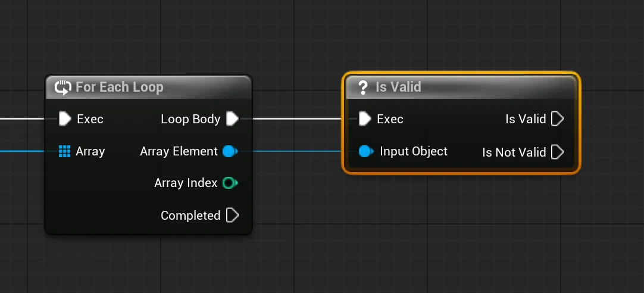The image size is (644, 293).
Task: Click the Array label on For Each Loop
Action: click(90, 152)
